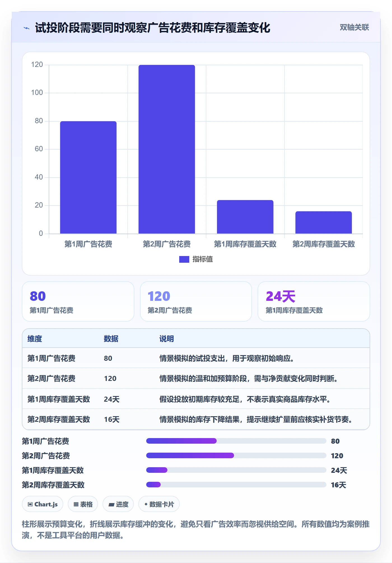Click the 第1周库存覆盖天数 progress bar
Screen dimensions: 392x563
236,470
